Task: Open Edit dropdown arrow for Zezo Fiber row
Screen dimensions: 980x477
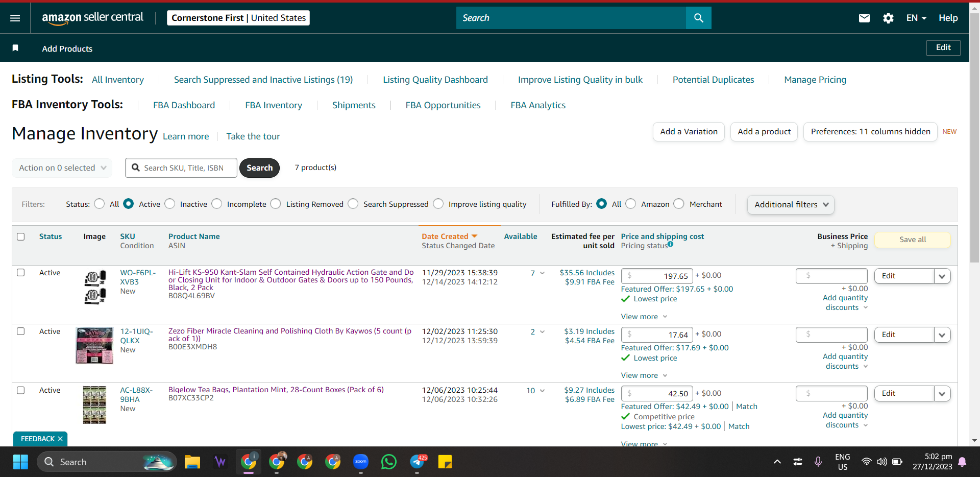Action: click(942, 335)
